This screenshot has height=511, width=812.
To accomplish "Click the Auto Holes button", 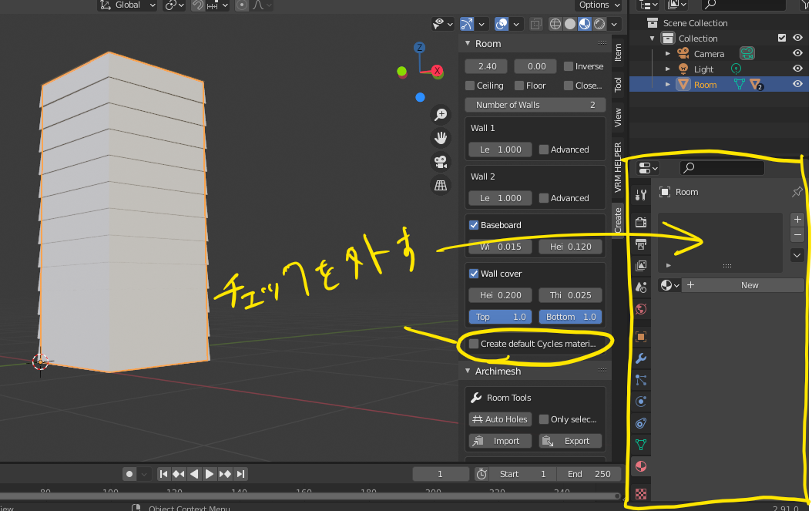I will (x=500, y=419).
